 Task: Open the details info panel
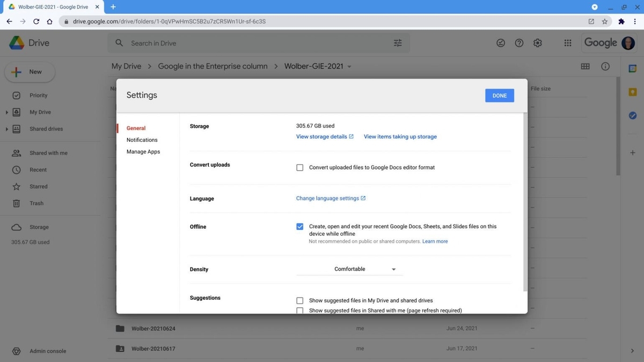point(605,66)
